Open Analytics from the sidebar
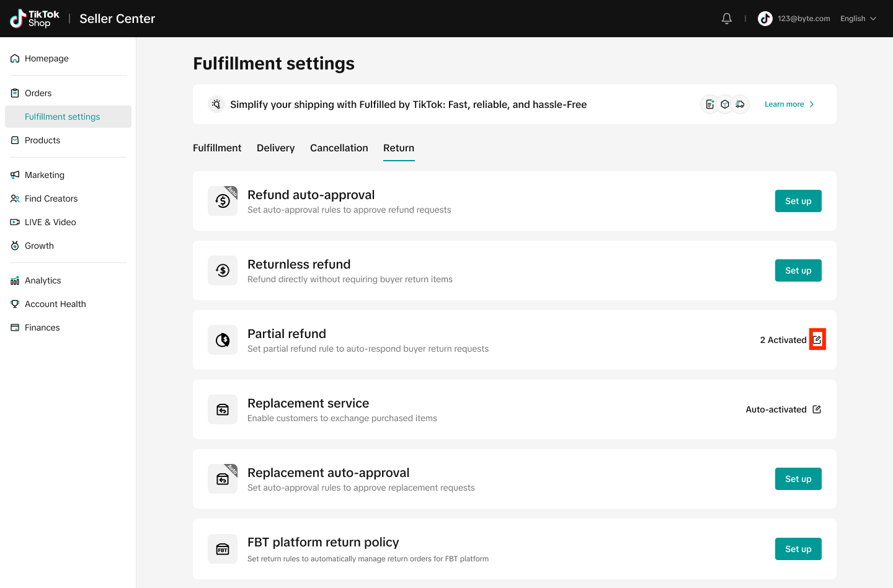 click(43, 280)
